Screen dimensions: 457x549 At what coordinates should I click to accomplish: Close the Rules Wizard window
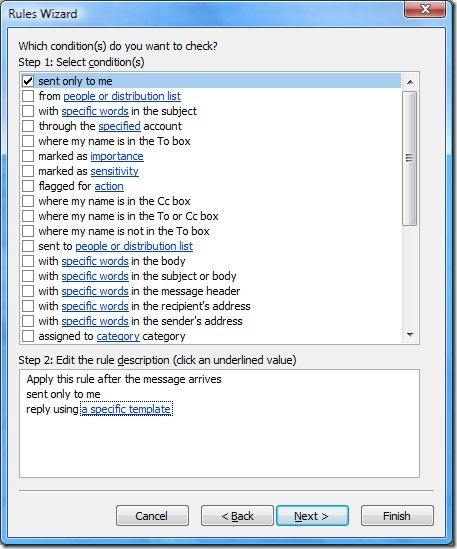pyautogui.click(x=425, y=9)
